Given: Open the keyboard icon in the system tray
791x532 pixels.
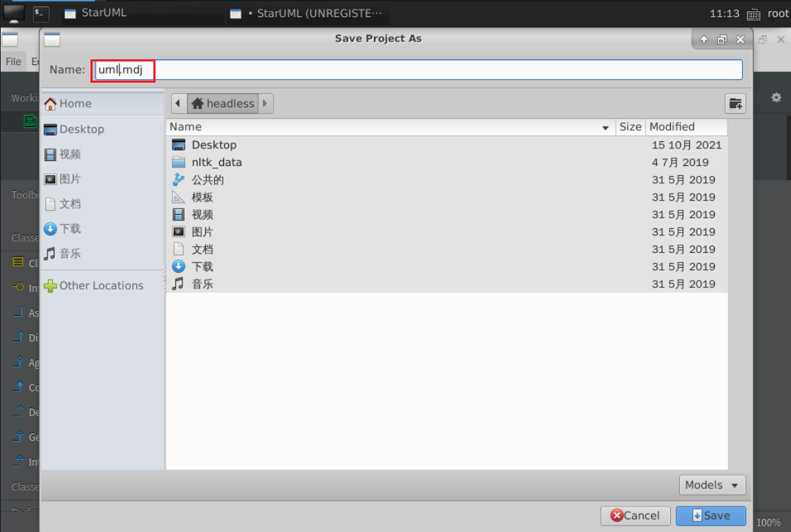Looking at the screenshot, I should point(753,14).
